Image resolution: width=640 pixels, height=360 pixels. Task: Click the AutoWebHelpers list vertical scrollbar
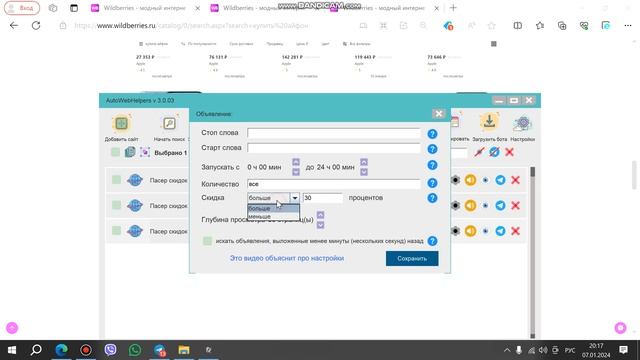532,252
